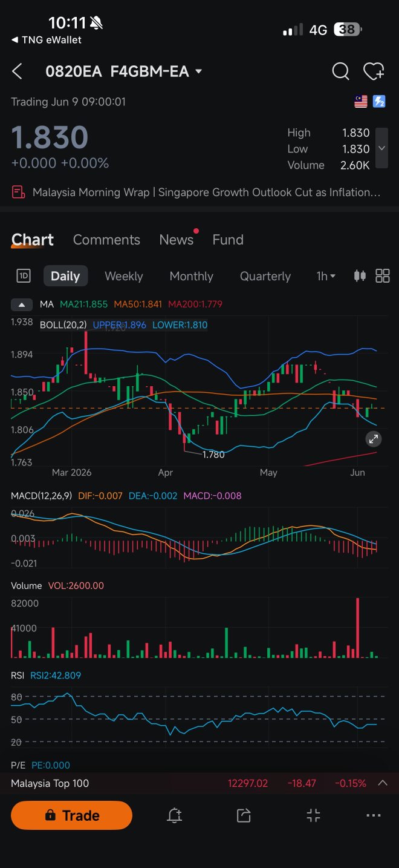The image size is (399, 868).
Task: Tap the news document icon
Action: 19,192
